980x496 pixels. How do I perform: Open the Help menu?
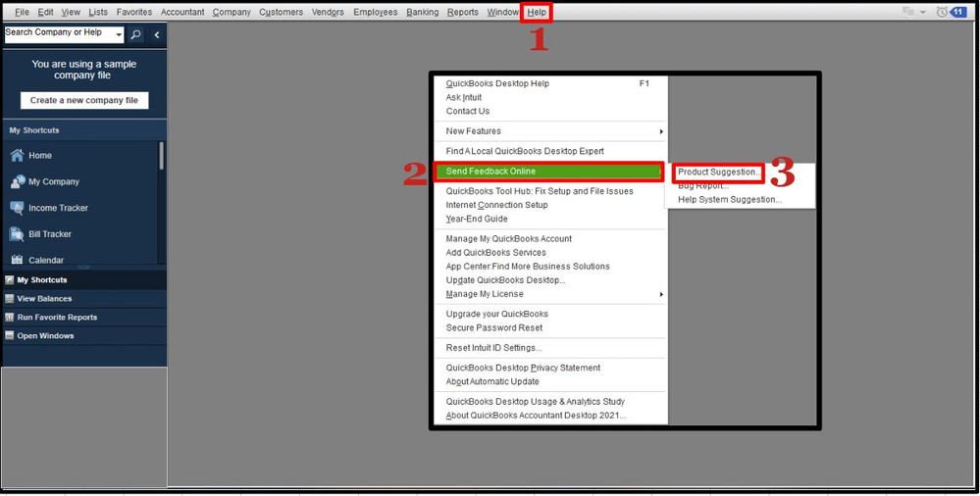coord(537,12)
